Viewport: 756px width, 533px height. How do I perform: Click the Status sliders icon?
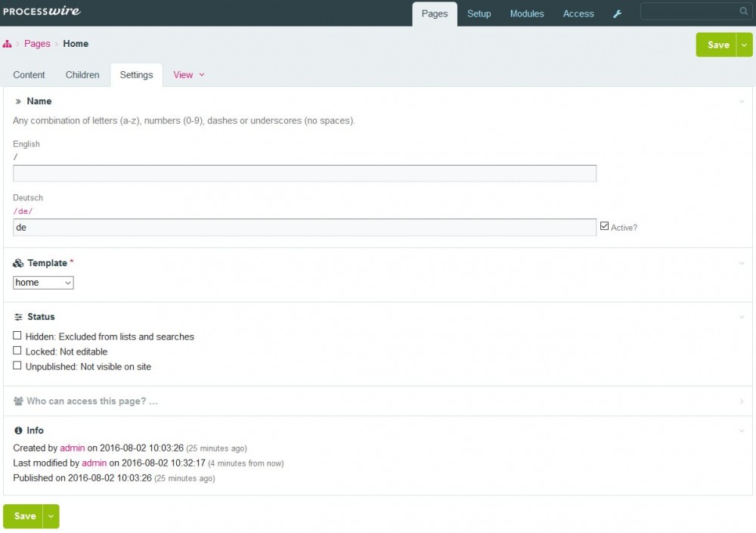[18, 317]
